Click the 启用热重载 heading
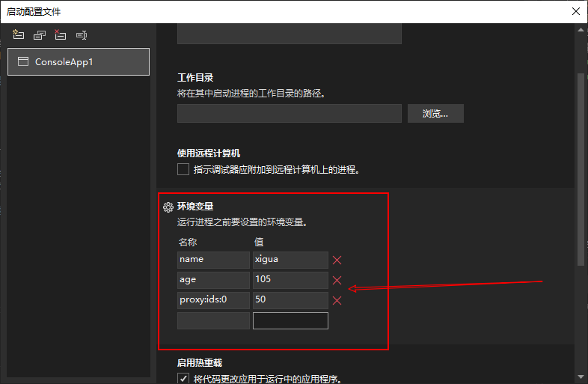Viewport: 588px width, 384px height. tap(200, 362)
